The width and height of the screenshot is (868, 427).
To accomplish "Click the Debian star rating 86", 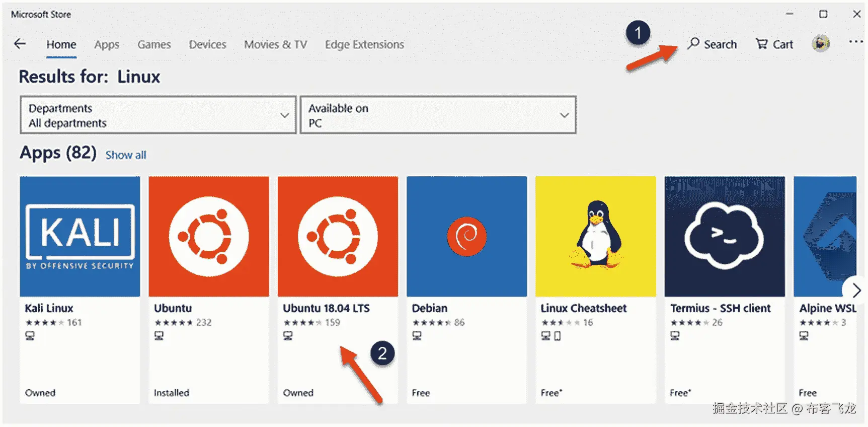I will [x=438, y=322].
